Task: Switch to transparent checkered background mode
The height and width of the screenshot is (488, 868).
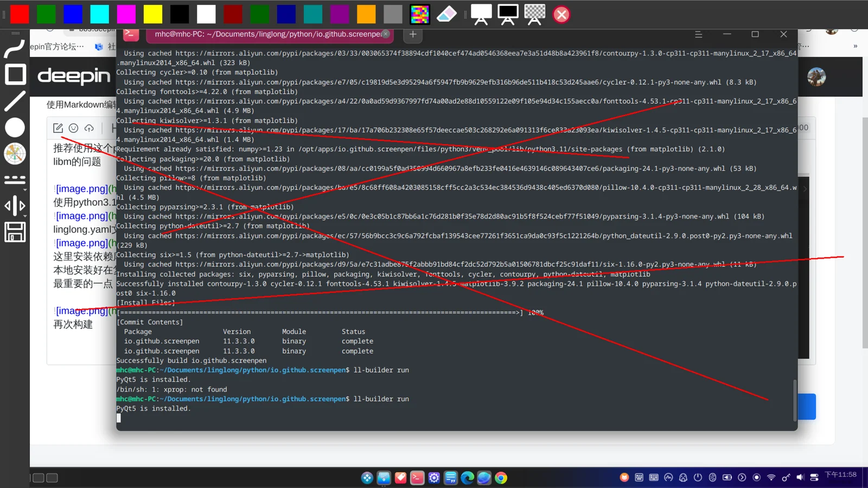Action: [x=534, y=14]
